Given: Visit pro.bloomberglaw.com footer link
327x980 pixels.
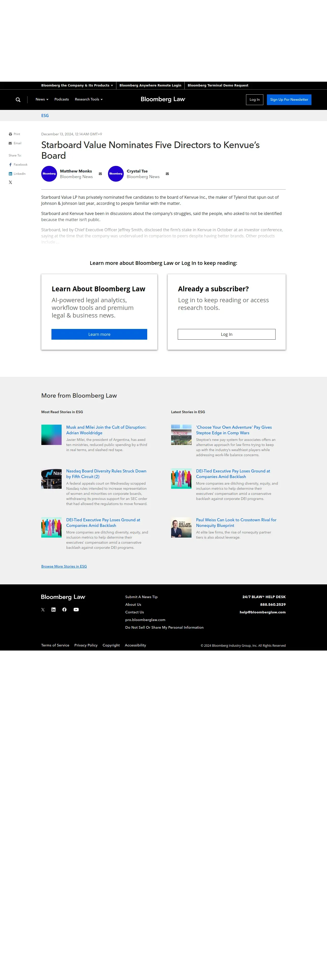Looking at the screenshot, I should [145, 620].
